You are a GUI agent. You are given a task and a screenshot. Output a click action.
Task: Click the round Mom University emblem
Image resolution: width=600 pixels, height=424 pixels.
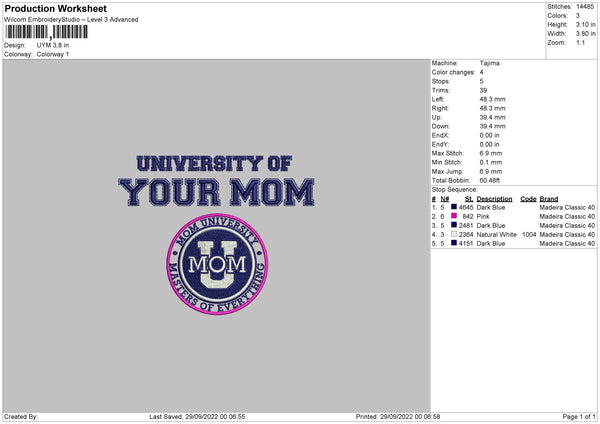217,264
